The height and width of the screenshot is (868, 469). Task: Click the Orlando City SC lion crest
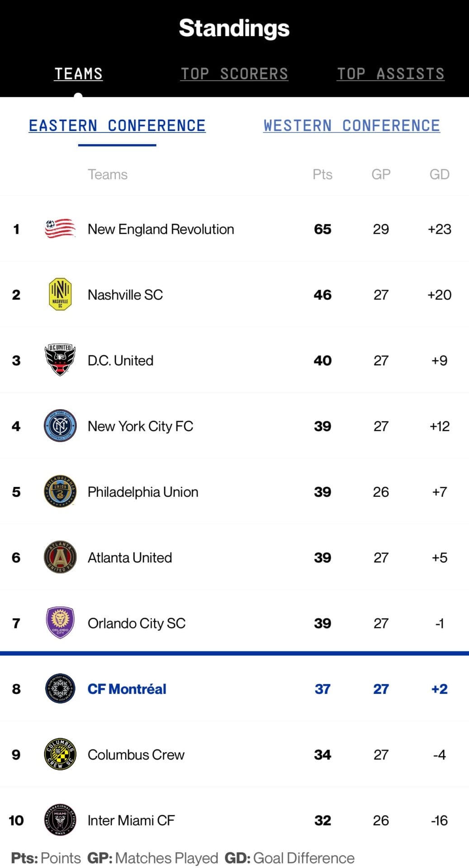coord(60,623)
